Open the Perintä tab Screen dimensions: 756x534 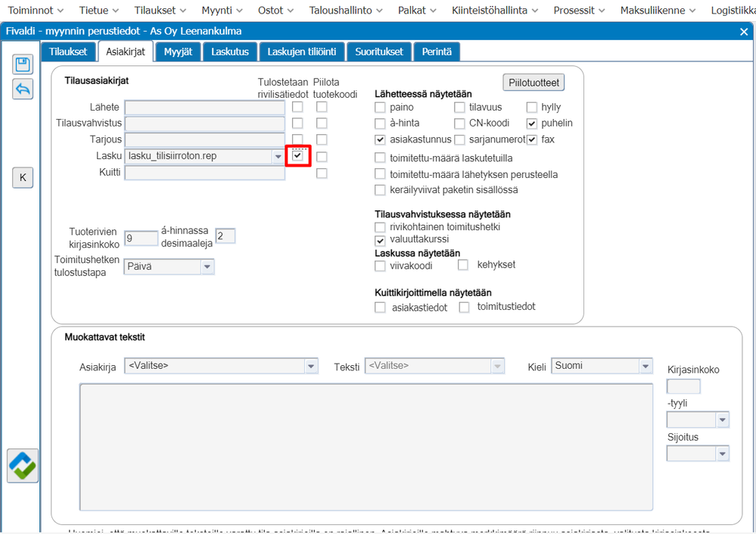437,52
